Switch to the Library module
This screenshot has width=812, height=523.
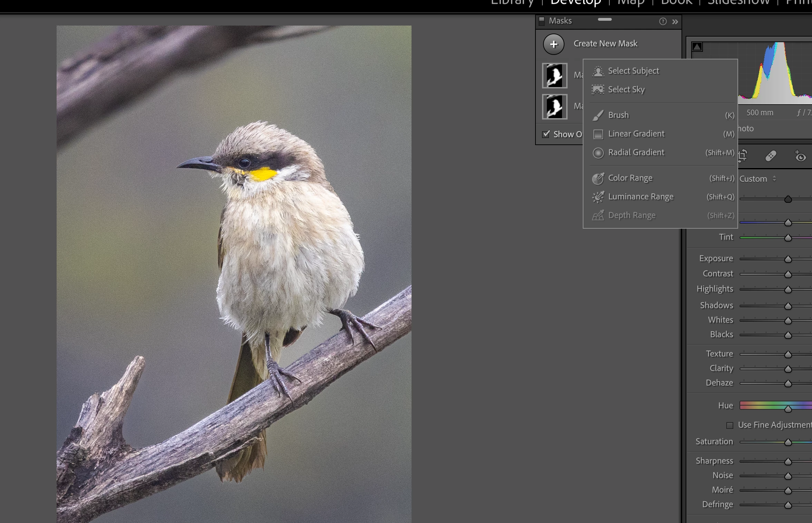[512, 3]
